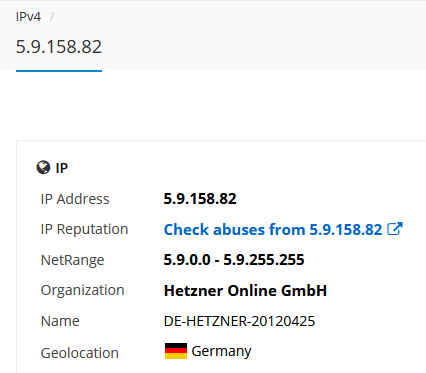
Task: Click the NetRange label
Action: tap(72, 260)
